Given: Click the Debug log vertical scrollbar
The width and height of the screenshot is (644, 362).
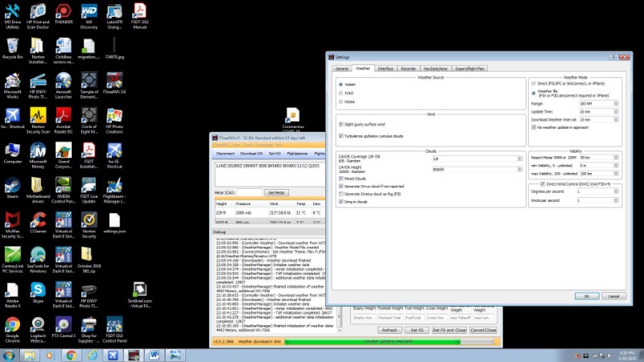Looking at the screenshot, I should click(x=339, y=285).
